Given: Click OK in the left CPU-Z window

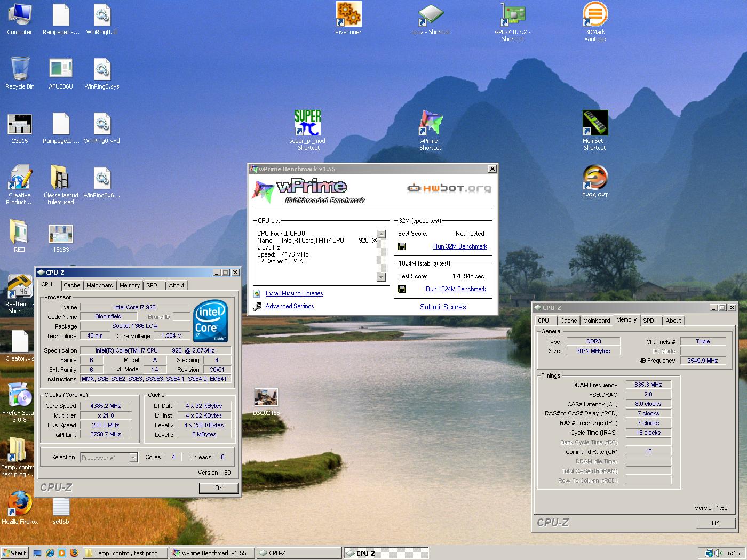Looking at the screenshot, I should pos(219,487).
